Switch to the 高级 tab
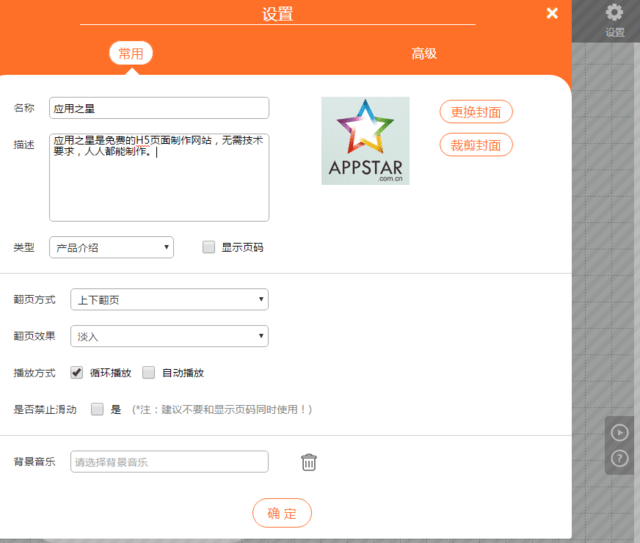Image resolution: width=640 pixels, height=543 pixels. pos(424,53)
